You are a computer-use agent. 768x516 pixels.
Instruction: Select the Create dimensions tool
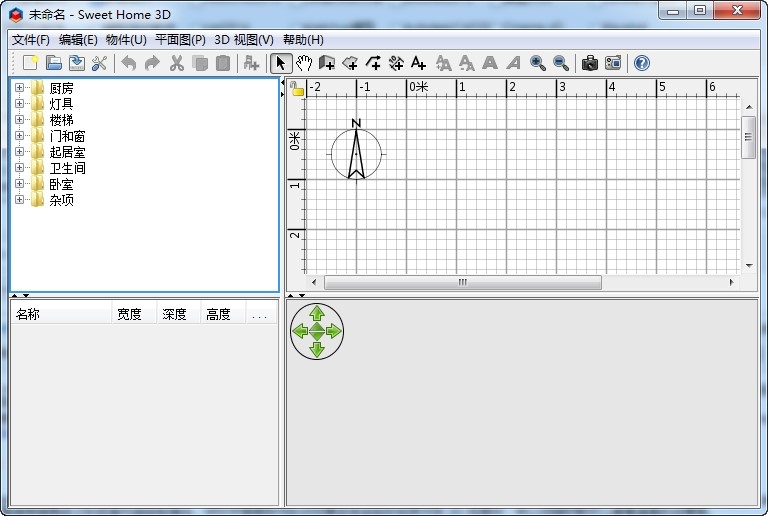click(396, 63)
